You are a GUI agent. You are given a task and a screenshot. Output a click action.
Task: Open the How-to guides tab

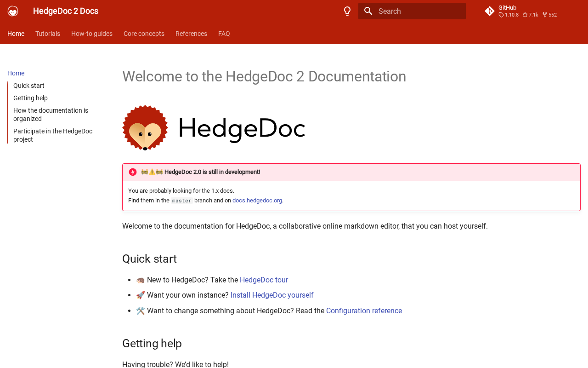[x=92, y=34]
